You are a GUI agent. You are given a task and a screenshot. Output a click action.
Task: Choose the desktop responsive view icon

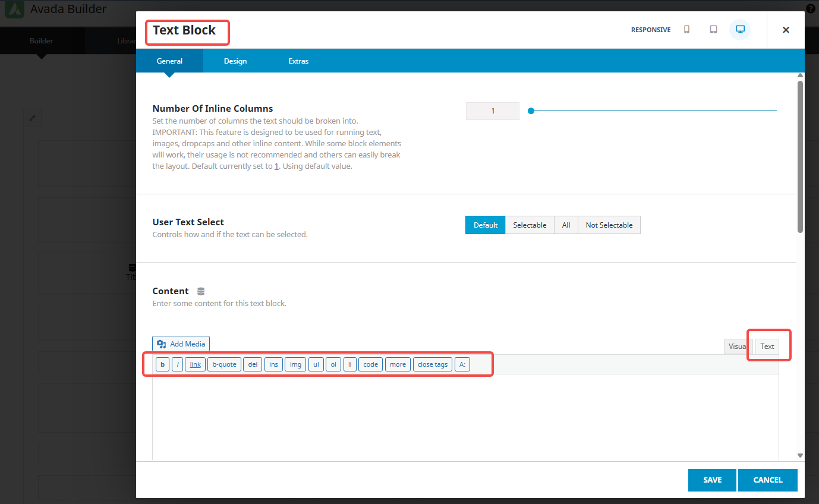click(740, 30)
